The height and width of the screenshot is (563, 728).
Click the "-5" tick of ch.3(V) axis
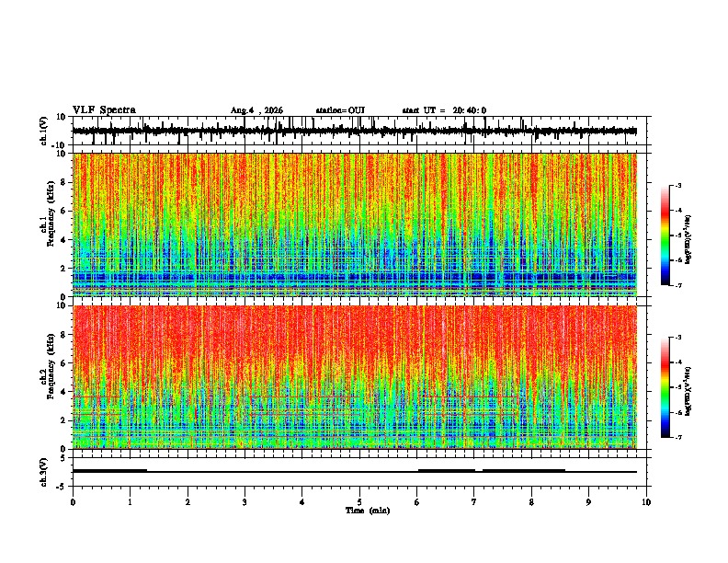click(62, 487)
